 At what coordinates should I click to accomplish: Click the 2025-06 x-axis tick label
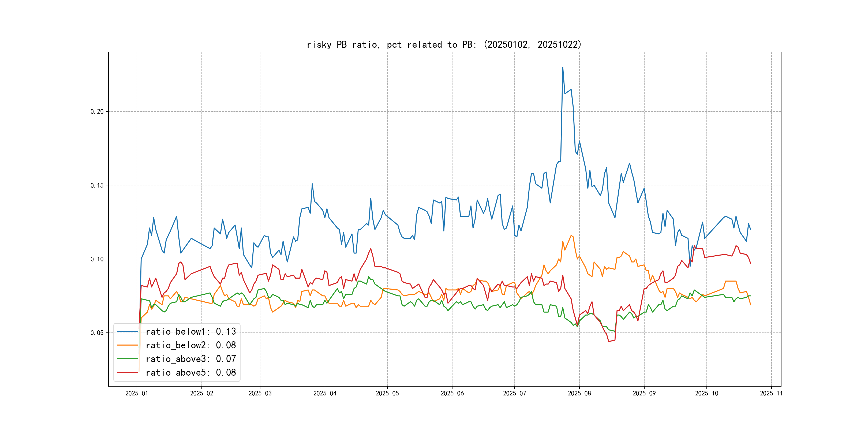(x=452, y=393)
